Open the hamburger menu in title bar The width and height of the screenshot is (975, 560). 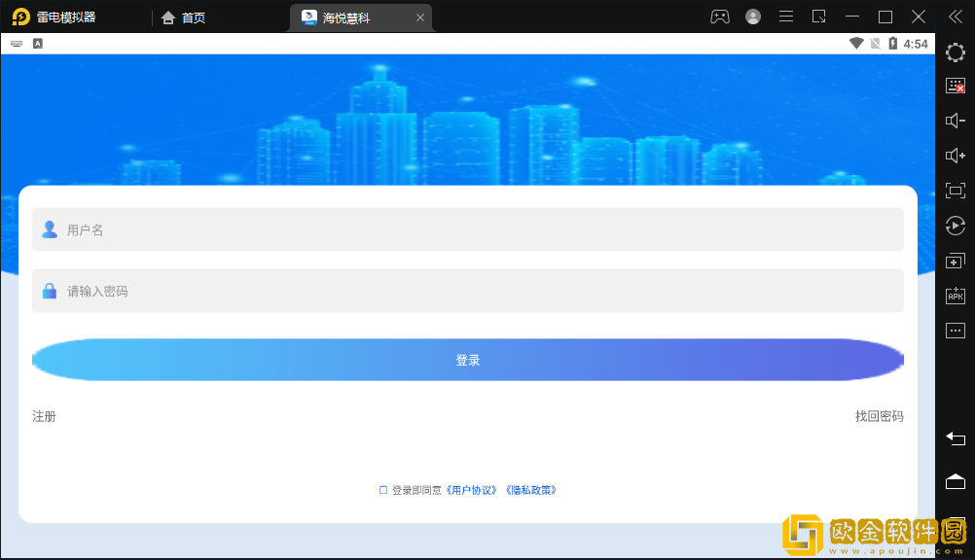click(786, 17)
